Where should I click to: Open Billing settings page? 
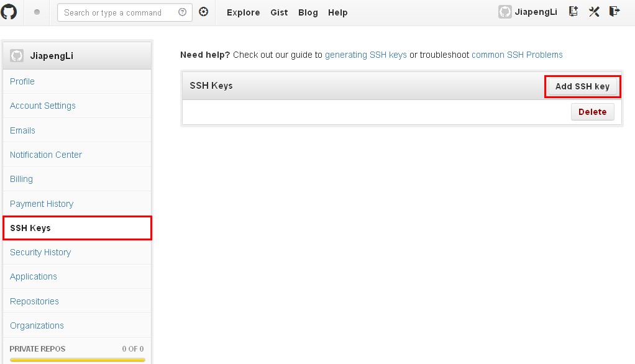(77, 179)
